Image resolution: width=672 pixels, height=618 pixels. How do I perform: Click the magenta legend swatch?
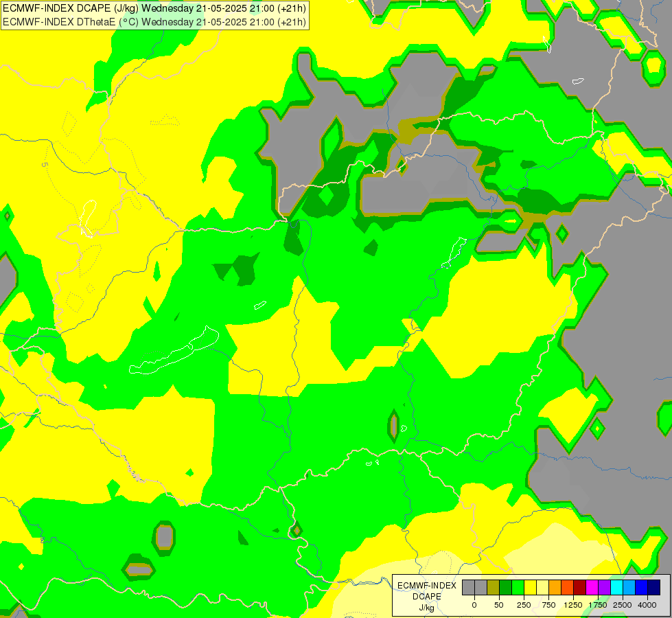pos(592,588)
